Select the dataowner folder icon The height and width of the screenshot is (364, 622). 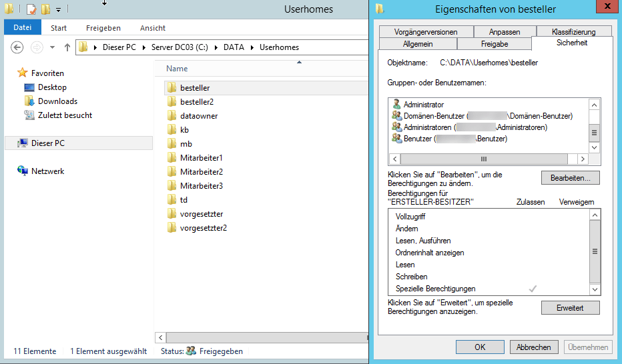click(171, 116)
